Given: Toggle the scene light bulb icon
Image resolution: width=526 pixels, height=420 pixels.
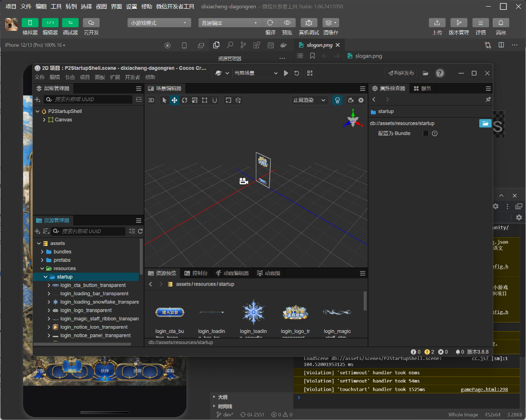Looking at the screenshot, I should [x=337, y=100].
